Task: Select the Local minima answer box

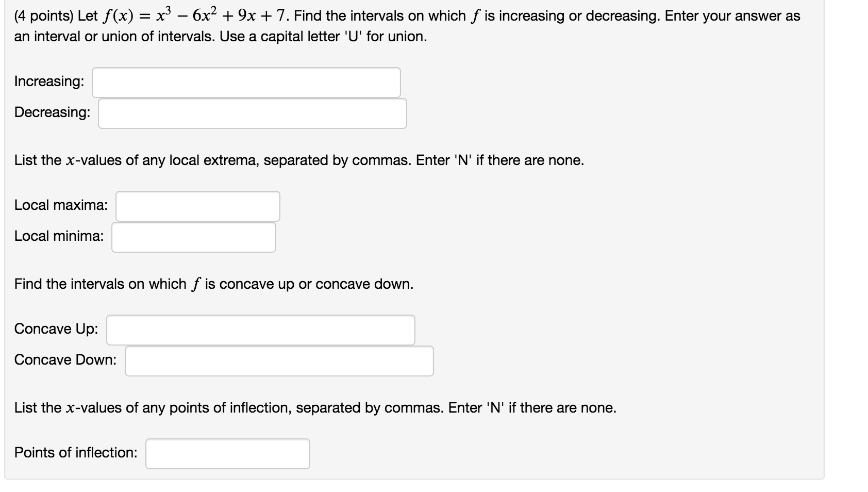Action: pyautogui.click(x=193, y=237)
